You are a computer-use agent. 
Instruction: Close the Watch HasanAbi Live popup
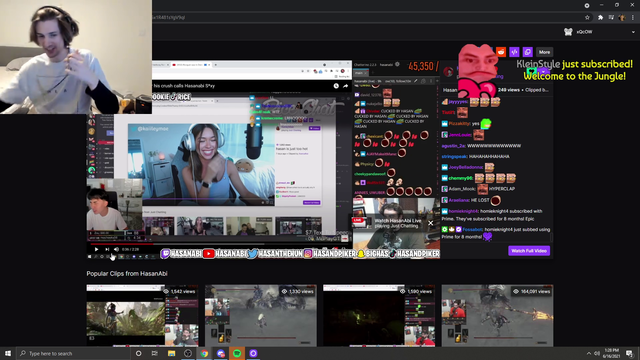pos(430,223)
